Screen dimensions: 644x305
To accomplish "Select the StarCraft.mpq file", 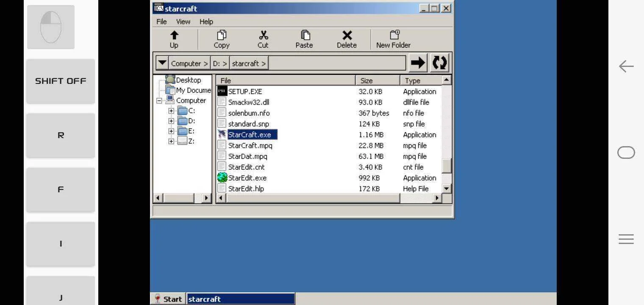I will 250,145.
